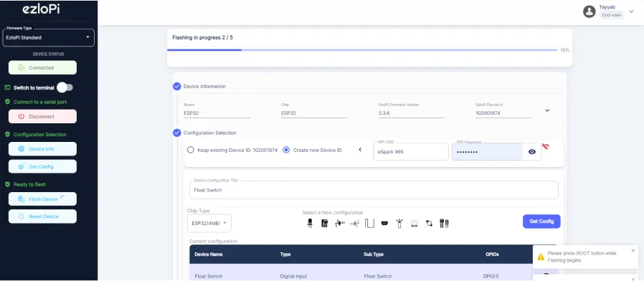Select the third configuration icon

coord(339,223)
